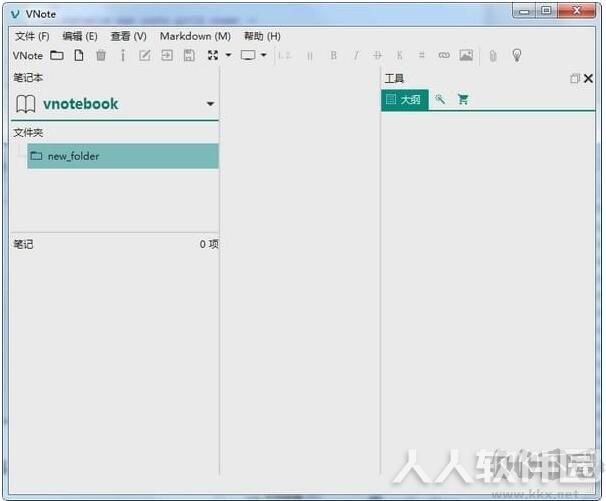The height and width of the screenshot is (501, 606).
Task: Insert a link with chain icon
Action: coord(444,55)
